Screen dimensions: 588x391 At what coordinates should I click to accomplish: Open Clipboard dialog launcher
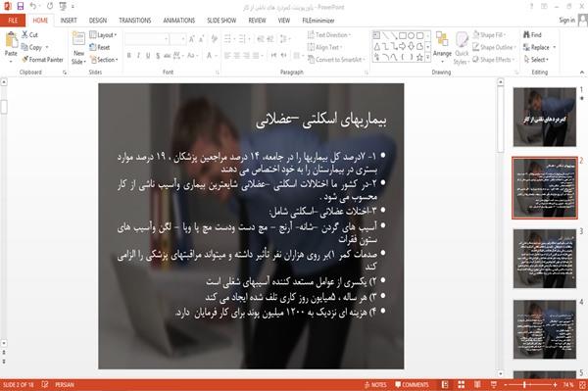65,73
